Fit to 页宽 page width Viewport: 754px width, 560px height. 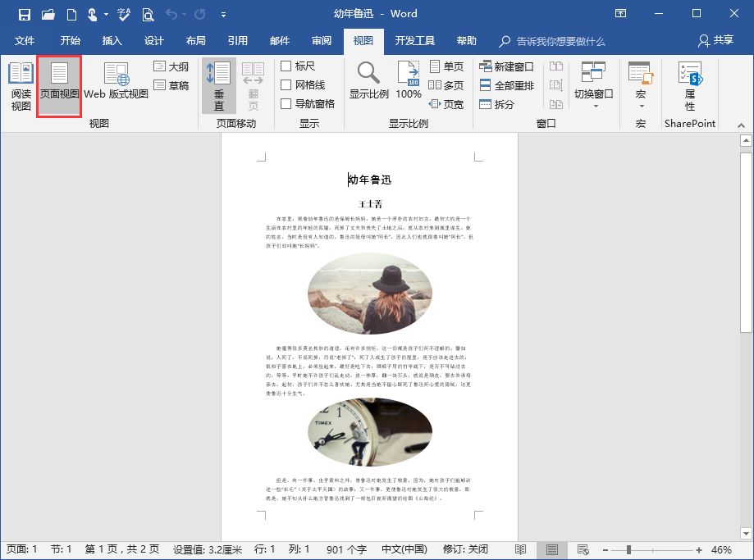(x=446, y=104)
